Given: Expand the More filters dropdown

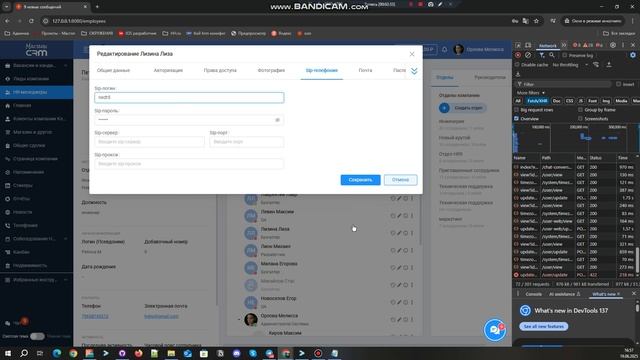Looking at the screenshot, I should (531, 93).
